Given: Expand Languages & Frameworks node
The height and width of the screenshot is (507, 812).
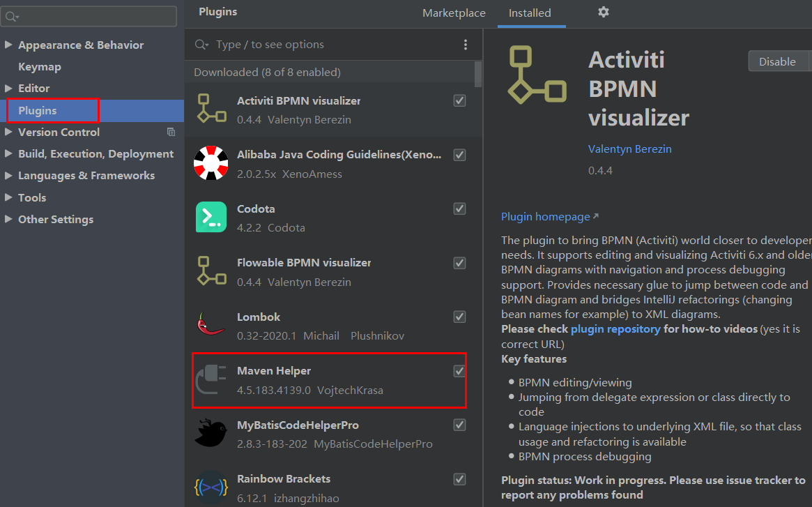Looking at the screenshot, I should point(8,175).
